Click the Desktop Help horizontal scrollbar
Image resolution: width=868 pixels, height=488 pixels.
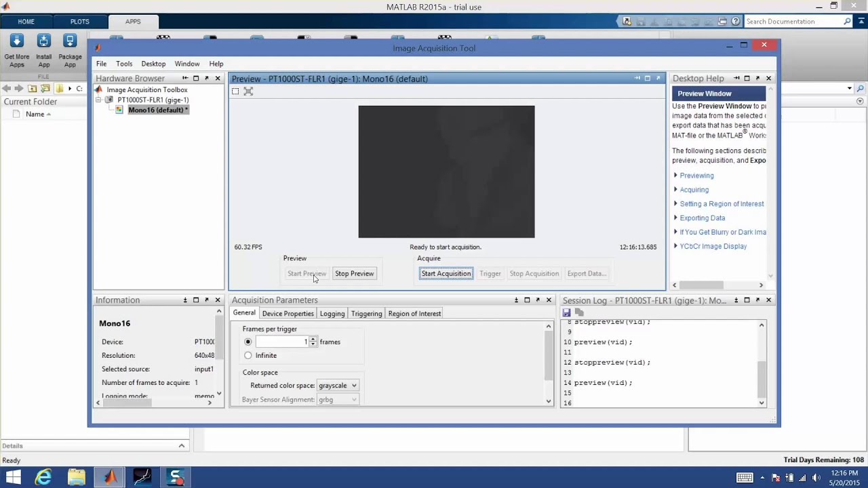pos(717,285)
